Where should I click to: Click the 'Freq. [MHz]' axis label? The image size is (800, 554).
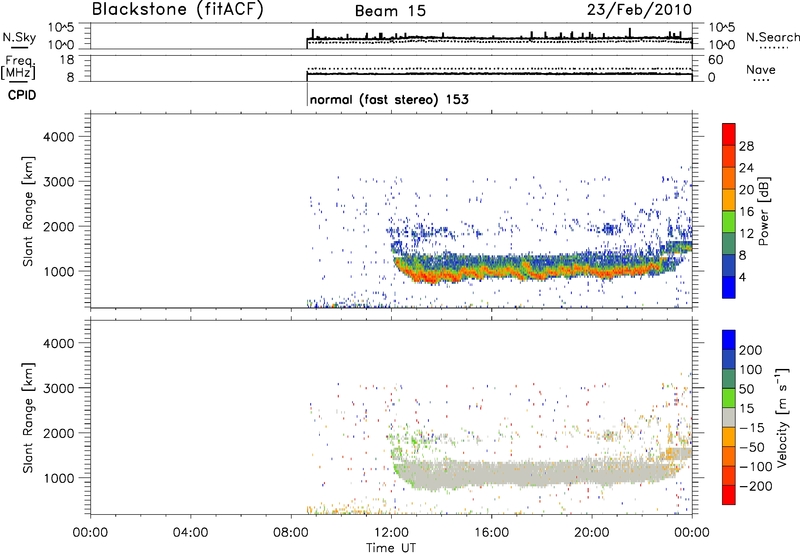click(x=18, y=67)
